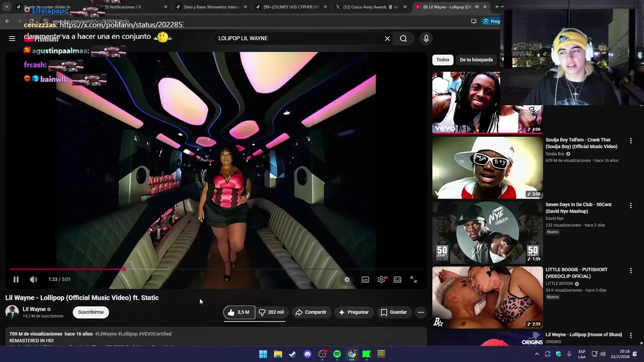Open options for LITTLE BOOGIE video

[x=630, y=270]
